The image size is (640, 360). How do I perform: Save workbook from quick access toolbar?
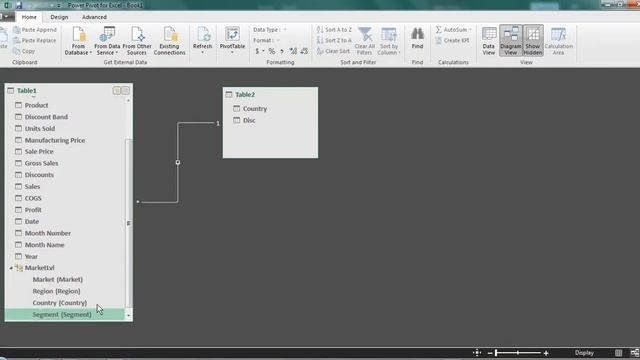pos(18,5)
